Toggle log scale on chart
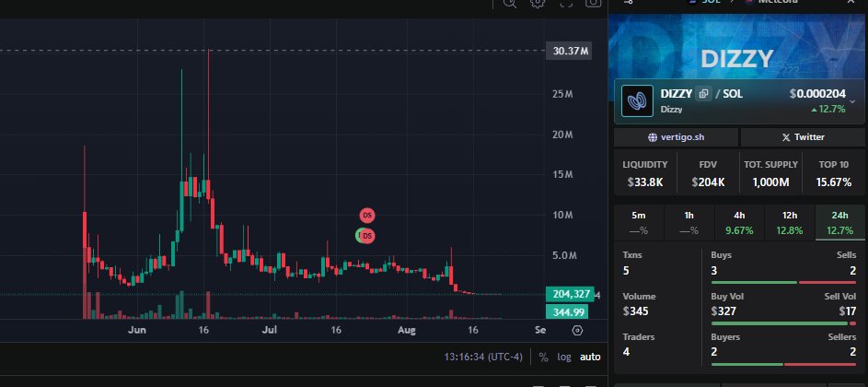The height and width of the screenshot is (387, 868). pyautogui.click(x=564, y=358)
